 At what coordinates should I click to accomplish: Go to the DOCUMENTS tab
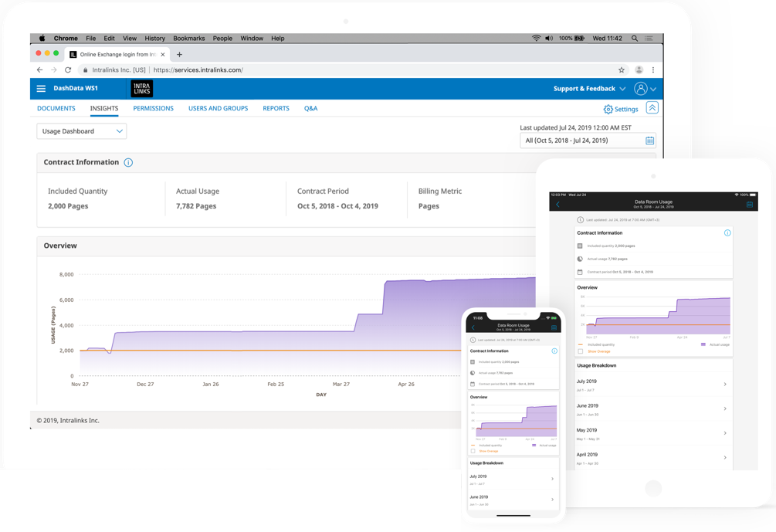[x=56, y=108]
